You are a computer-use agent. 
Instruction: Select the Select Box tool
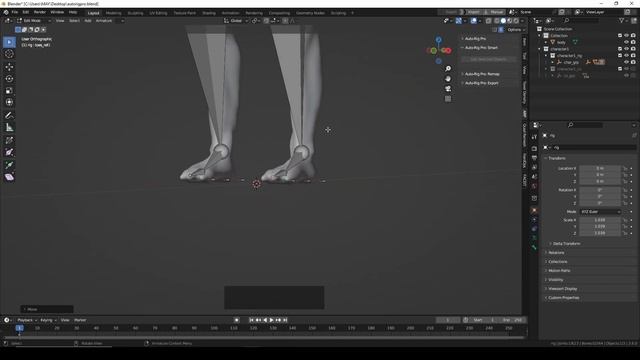coord(9,42)
